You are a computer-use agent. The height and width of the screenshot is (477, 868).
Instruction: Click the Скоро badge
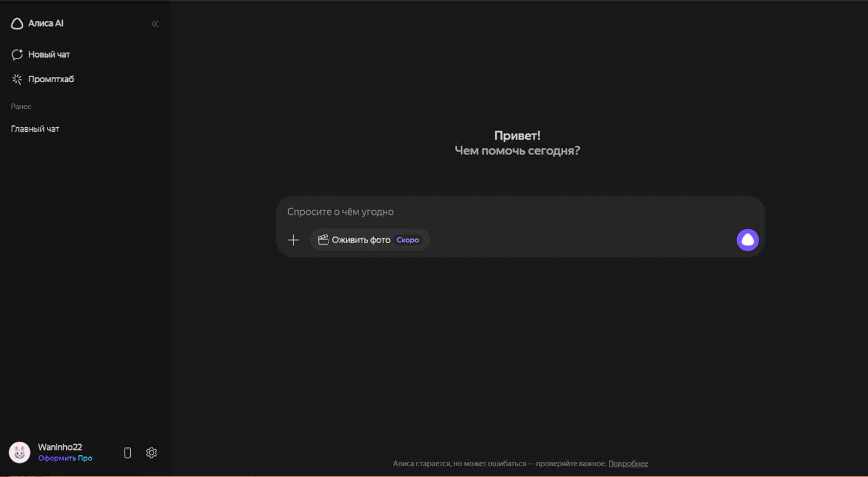pyautogui.click(x=408, y=240)
